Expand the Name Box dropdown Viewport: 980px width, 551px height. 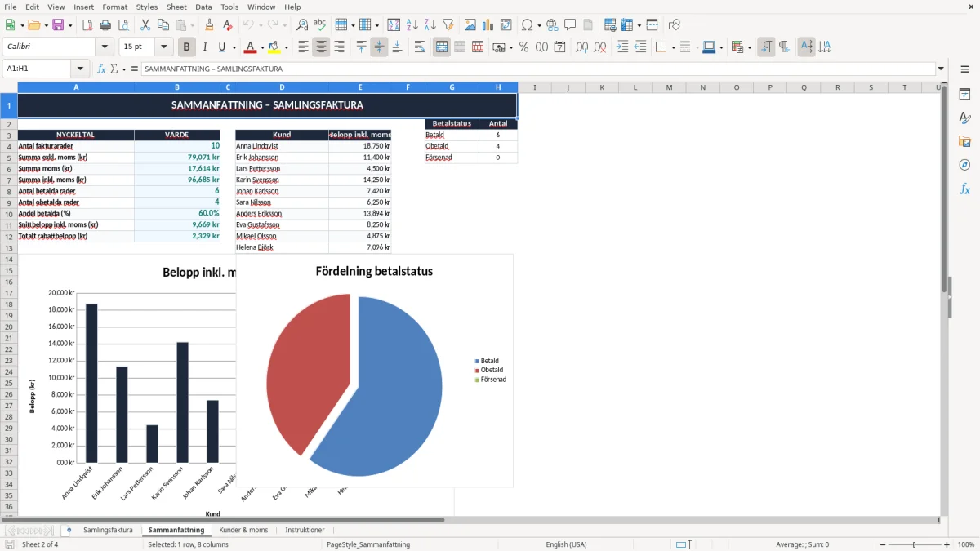(x=80, y=69)
